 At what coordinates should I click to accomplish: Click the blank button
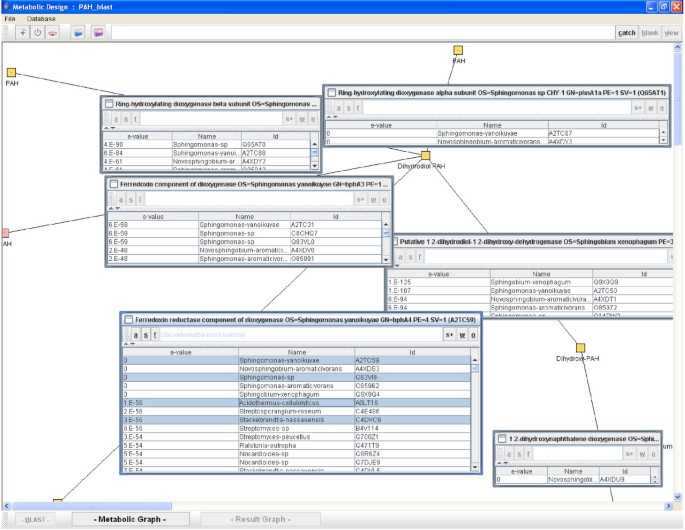pos(650,33)
